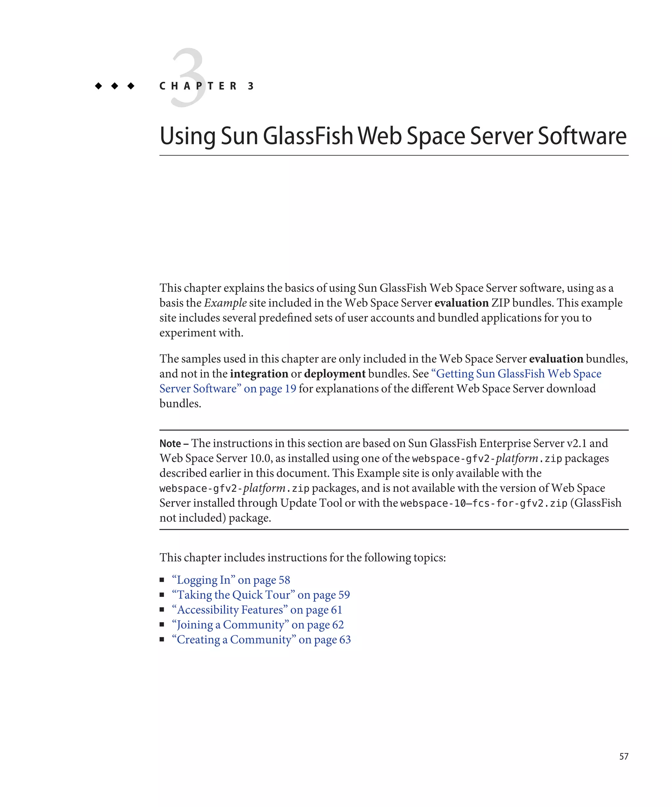The width and height of the screenshot is (672, 807).
Task: Go to "Accessibility Features" on page 61
Action: click(x=257, y=610)
